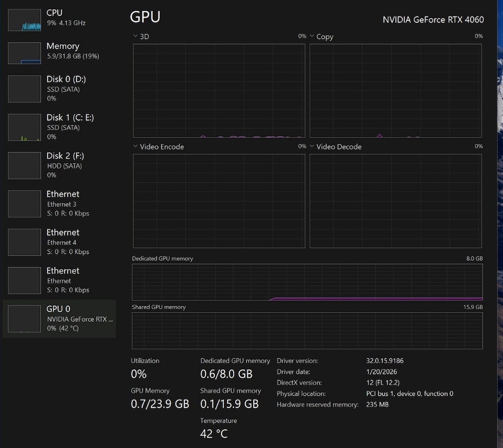Choose the Disk 1 (C: E:) sidebar entry

59,127
